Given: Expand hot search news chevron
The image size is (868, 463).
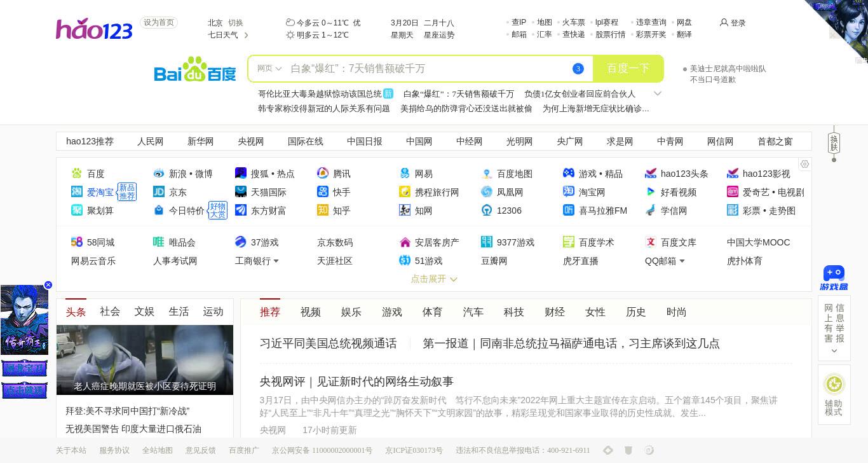Looking at the screenshot, I should pos(658,93).
